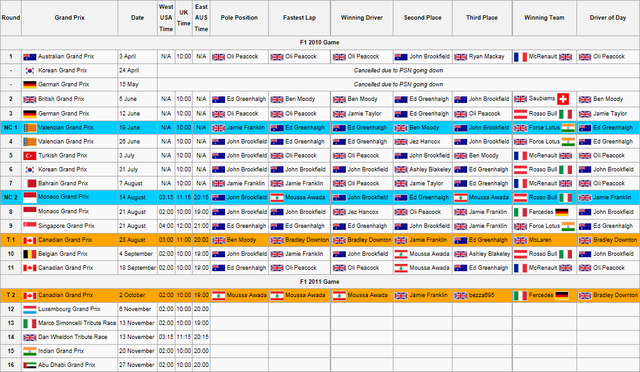Click the cancellation note in the Korean 24 April row

pos(398,71)
